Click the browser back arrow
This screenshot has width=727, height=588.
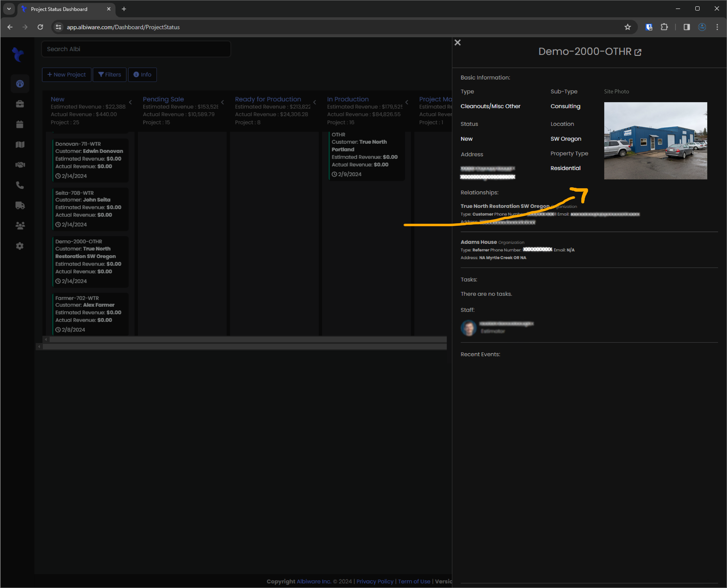click(x=10, y=27)
